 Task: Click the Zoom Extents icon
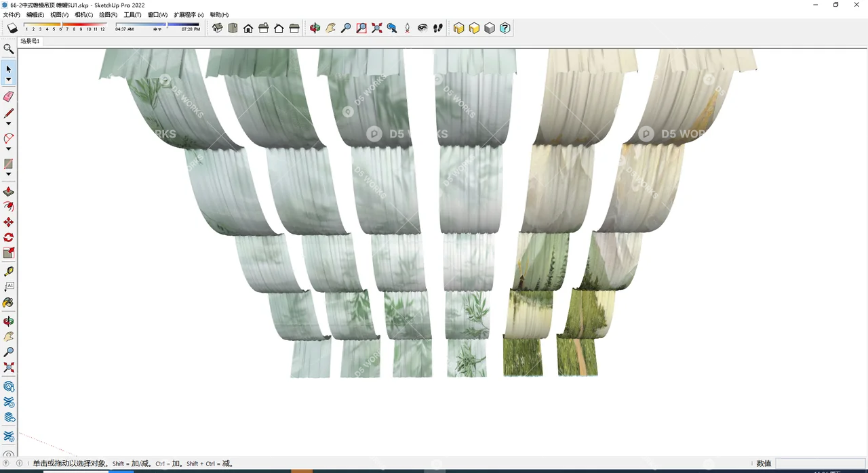tap(377, 28)
